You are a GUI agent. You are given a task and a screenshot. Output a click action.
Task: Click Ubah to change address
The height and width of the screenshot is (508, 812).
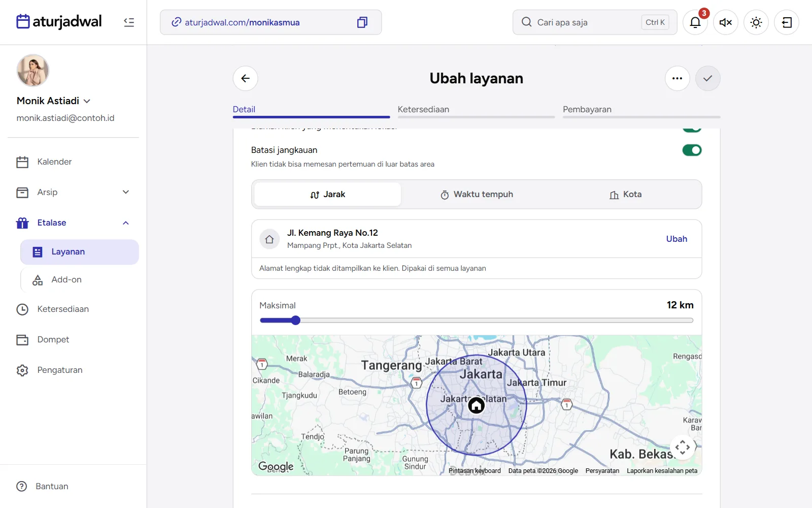(x=676, y=239)
